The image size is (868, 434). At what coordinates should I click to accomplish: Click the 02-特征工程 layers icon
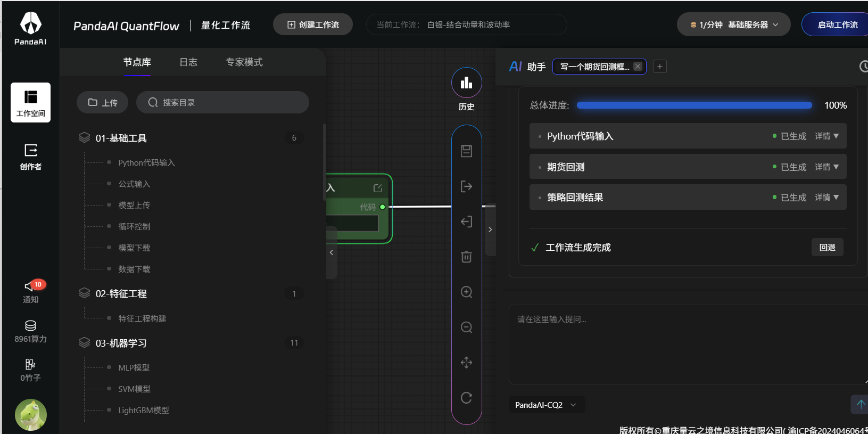tap(84, 293)
